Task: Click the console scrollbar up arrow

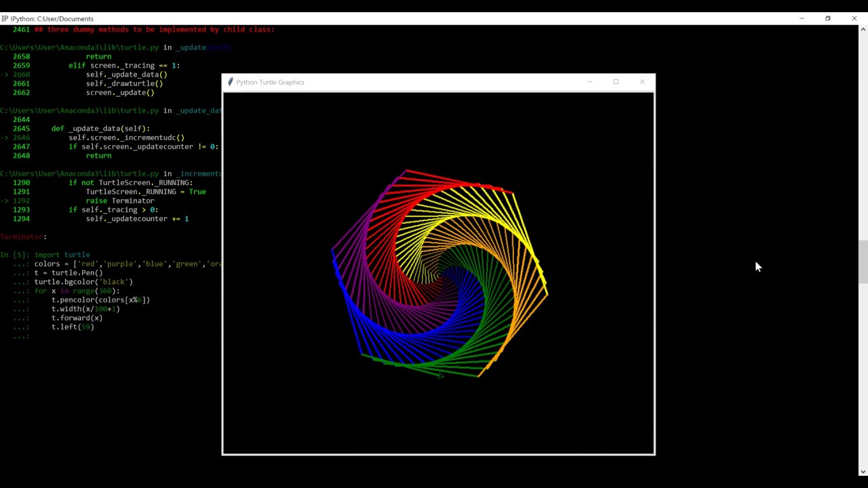Action: (863, 29)
